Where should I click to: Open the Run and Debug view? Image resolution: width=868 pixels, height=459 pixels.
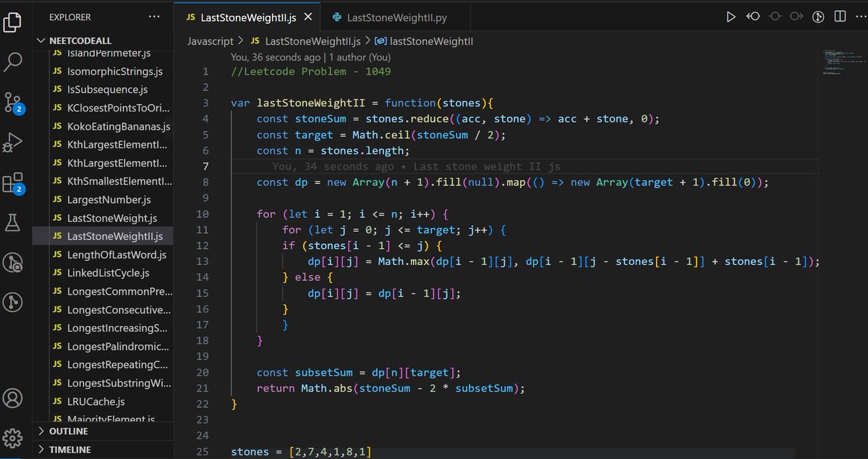pyautogui.click(x=12, y=142)
